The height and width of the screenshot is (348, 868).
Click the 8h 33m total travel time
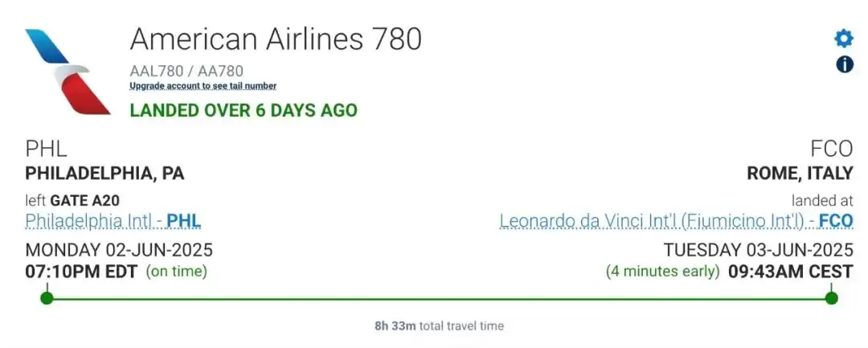439,325
